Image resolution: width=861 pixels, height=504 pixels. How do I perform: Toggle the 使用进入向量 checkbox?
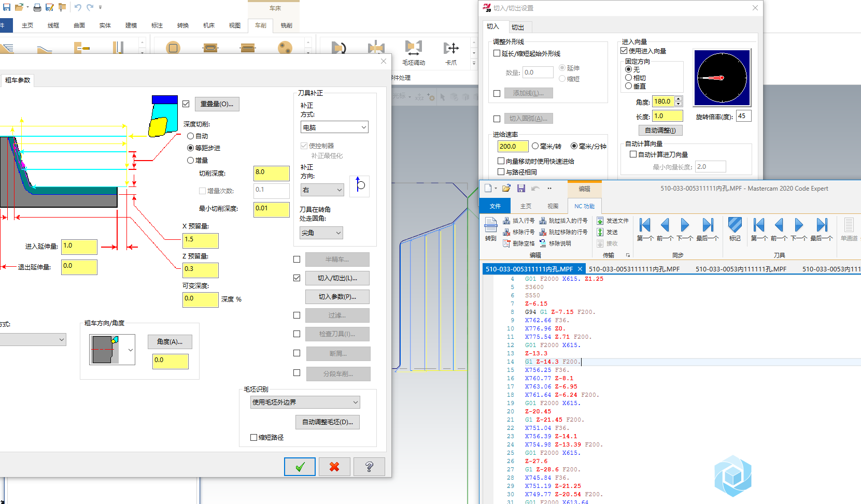pos(624,51)
